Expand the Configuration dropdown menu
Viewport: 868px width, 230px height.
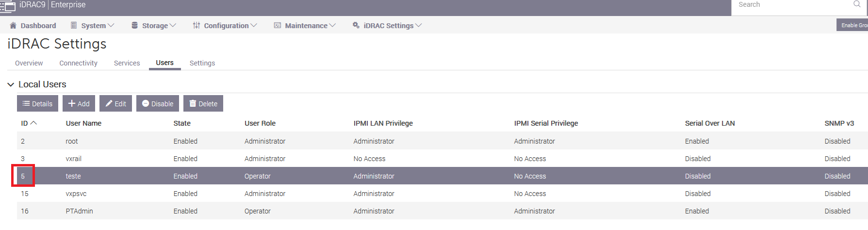click(x=230, y=26)
